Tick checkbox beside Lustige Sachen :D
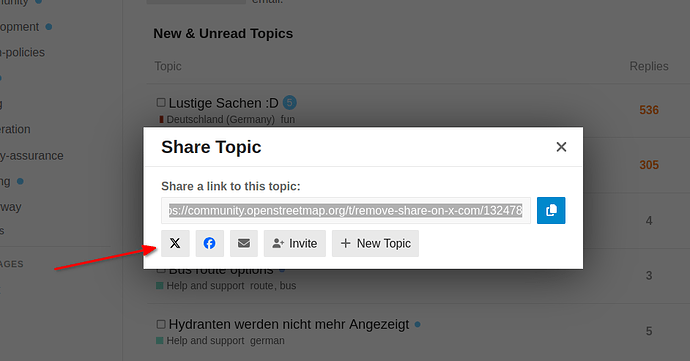690x361 pixels. click(x=161, y=103)
